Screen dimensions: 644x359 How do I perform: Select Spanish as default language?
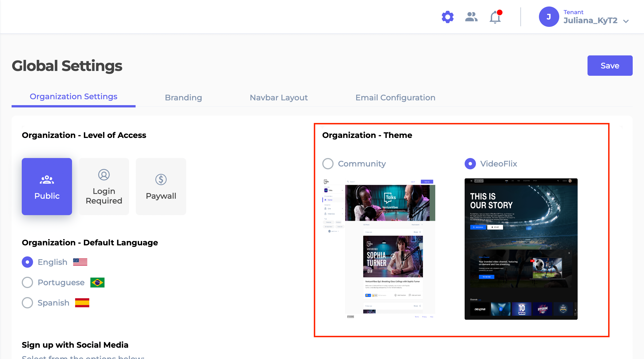pos(27,303)
